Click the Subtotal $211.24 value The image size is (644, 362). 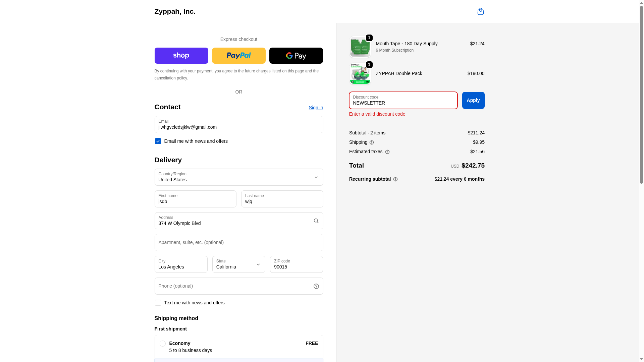476,133
